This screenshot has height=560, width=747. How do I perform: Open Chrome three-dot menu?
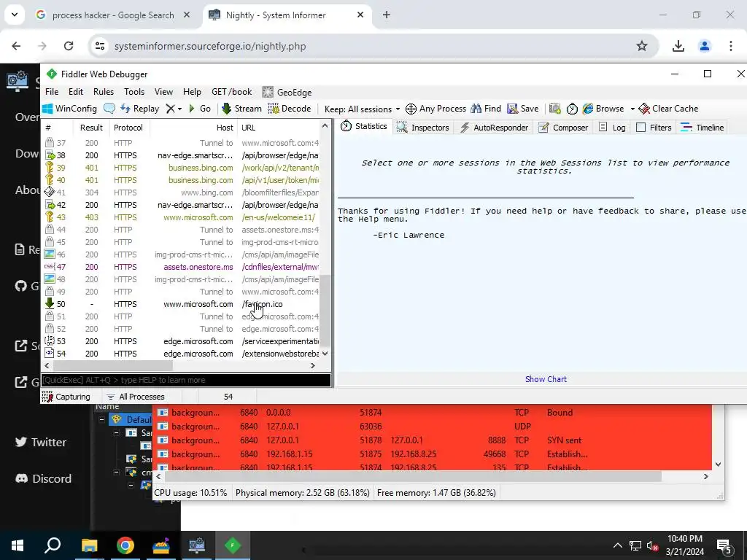[731, 46]
